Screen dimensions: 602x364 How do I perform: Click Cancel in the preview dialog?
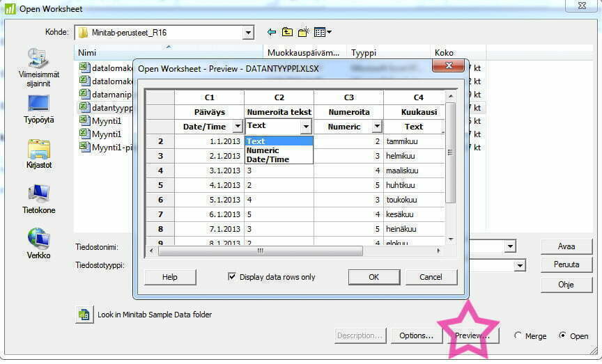tap(431, 277)
